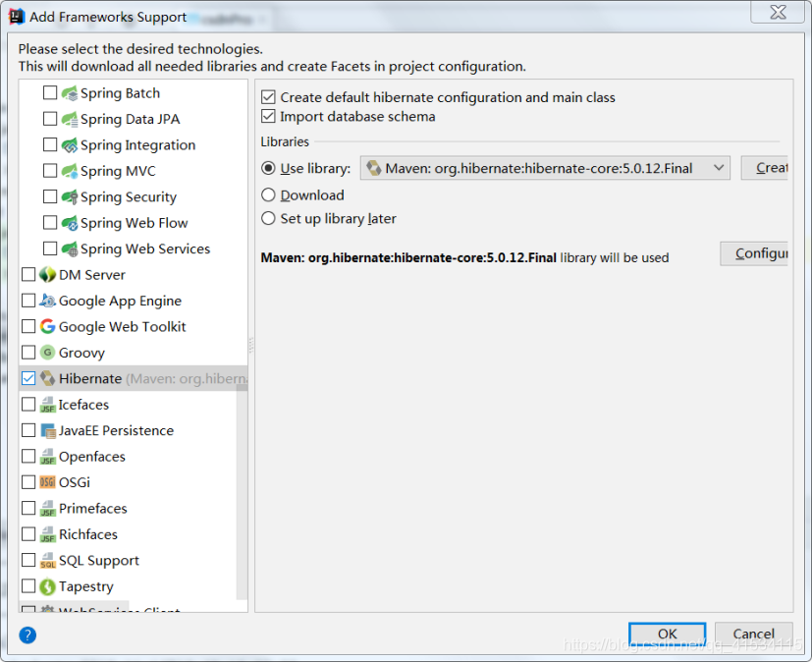The width and height of the screenshot is (812, 663).
Task: Click the Icefaces JSF icon
Action: point(48,405)
